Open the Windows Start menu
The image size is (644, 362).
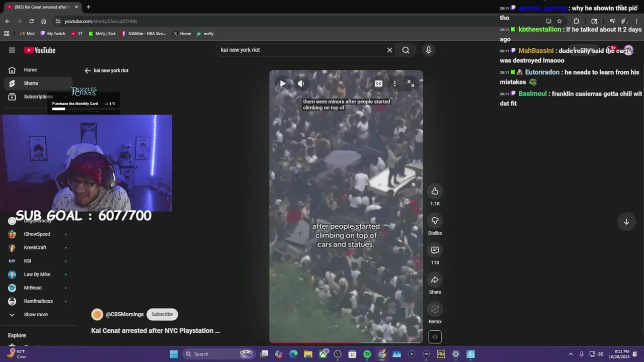coord(174,354)
